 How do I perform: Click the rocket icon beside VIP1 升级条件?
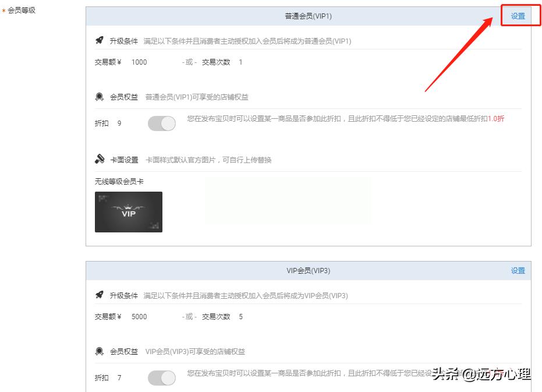pyautogui.click(x=100, y=41)
